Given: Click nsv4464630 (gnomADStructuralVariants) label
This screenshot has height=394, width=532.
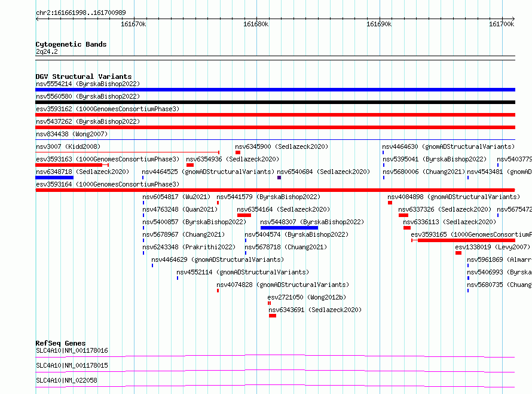Looking at the screenshot, I should pos(448,146).
